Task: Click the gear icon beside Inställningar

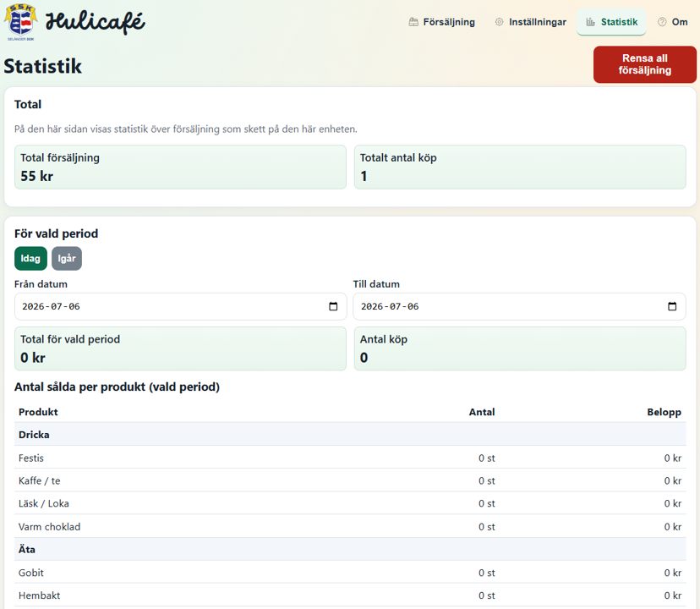Action: [499, 22]
